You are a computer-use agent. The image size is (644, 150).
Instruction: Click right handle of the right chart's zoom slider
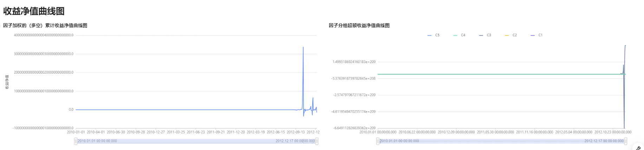pos(626,141)
